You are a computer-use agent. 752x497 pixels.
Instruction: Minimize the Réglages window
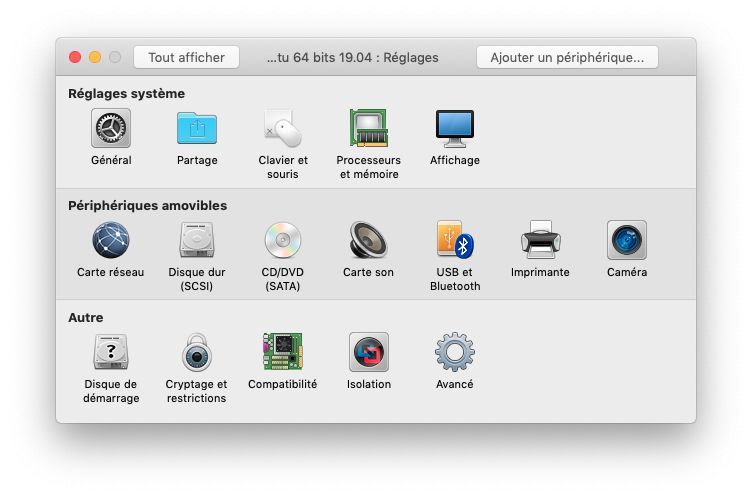[95, 58]
